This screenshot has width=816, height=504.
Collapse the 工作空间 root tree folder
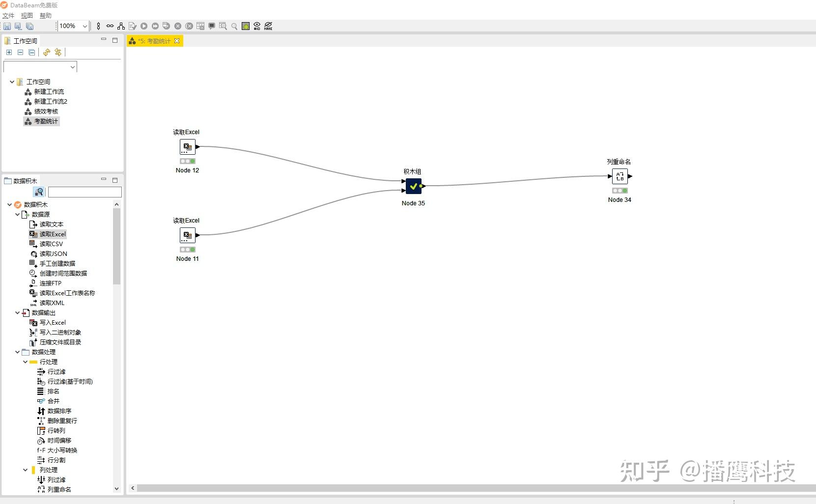pyautogui.click(x=12, y=82)
